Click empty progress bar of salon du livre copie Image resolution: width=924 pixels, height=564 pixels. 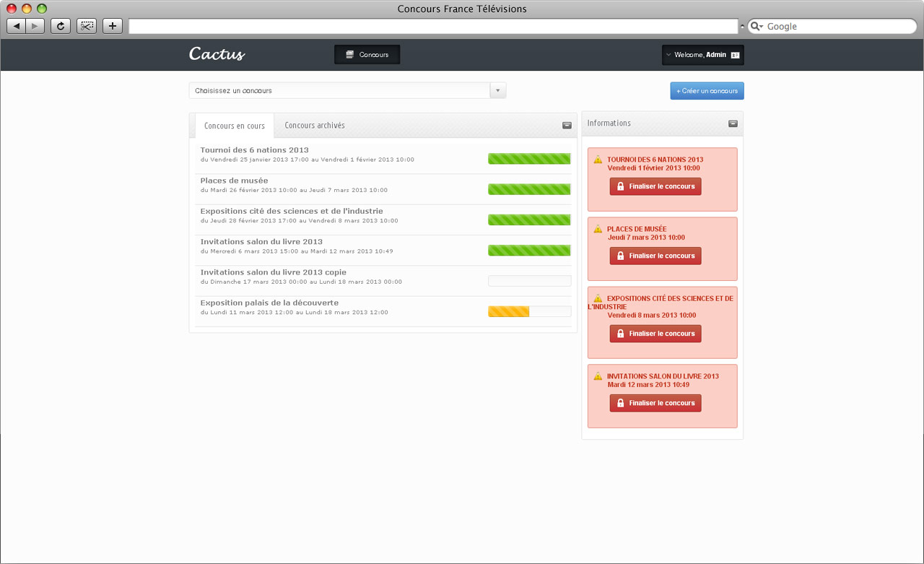coord(529,281)
